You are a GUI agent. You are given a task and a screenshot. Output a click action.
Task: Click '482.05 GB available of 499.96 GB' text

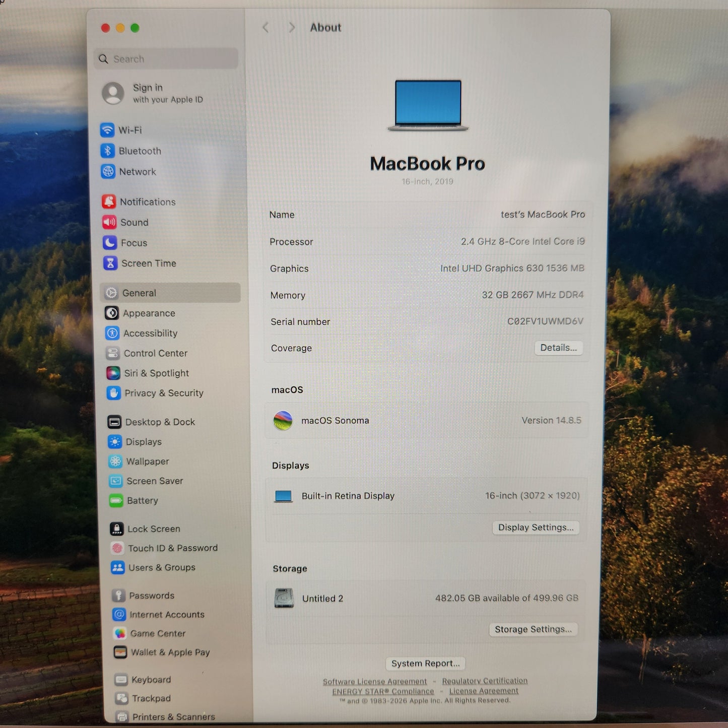click(507, 598)
